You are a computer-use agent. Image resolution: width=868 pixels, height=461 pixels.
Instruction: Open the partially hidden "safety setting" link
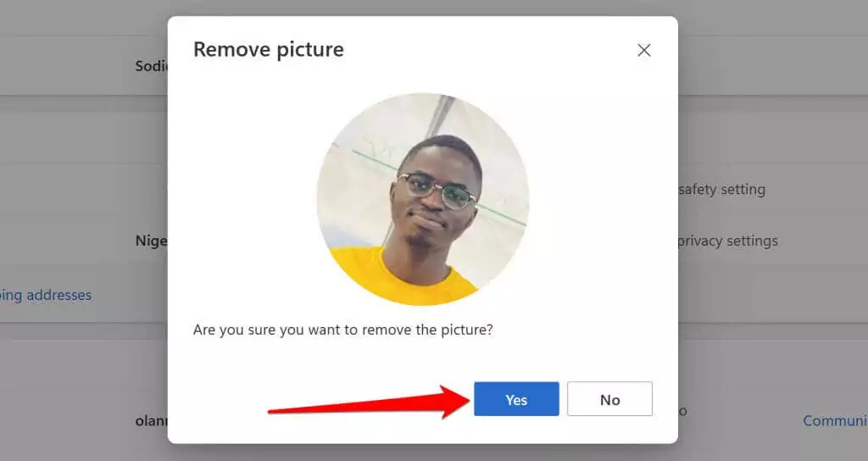click(722, 189)
